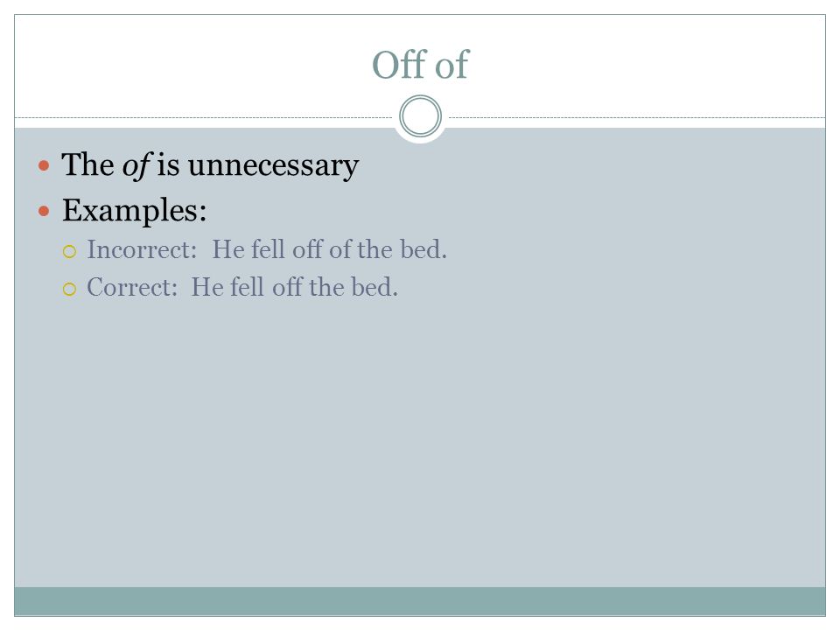Click the orange bullet before "Examples:"
This screenshot has height=630, width=840.
point(44,211)
